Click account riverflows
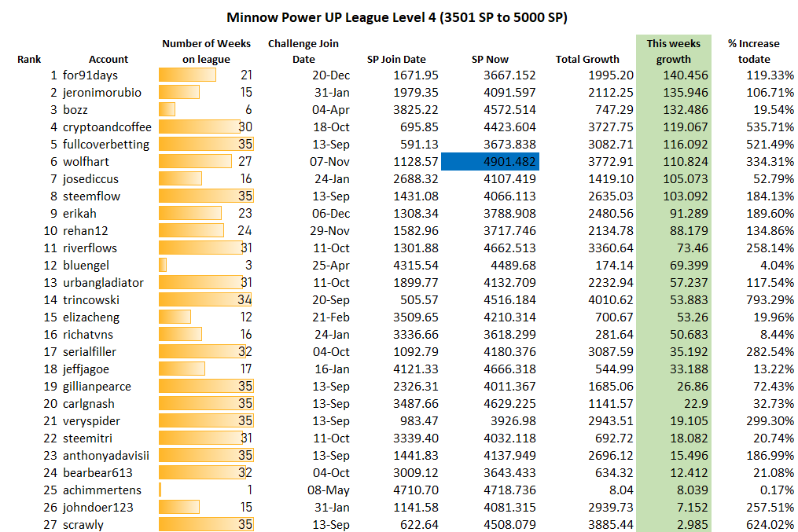 point(90,248)
